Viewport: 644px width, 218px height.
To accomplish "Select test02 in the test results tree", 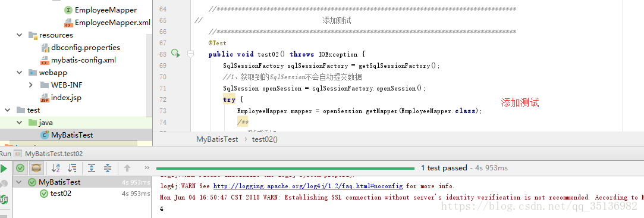I will tap(61, 194).
